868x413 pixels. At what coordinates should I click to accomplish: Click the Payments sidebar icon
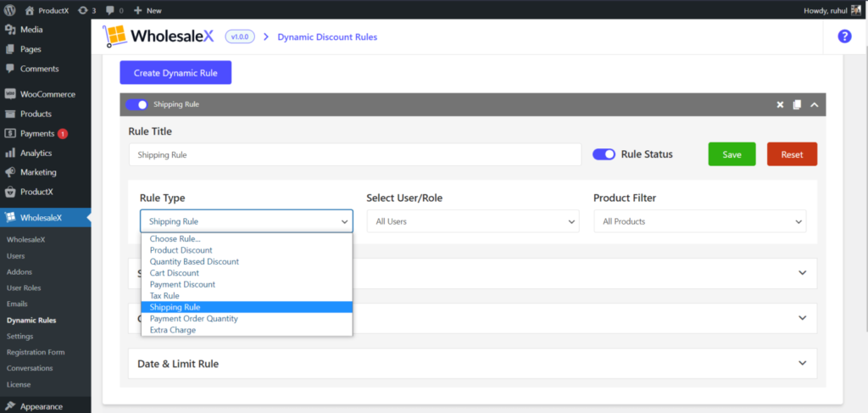10,133
